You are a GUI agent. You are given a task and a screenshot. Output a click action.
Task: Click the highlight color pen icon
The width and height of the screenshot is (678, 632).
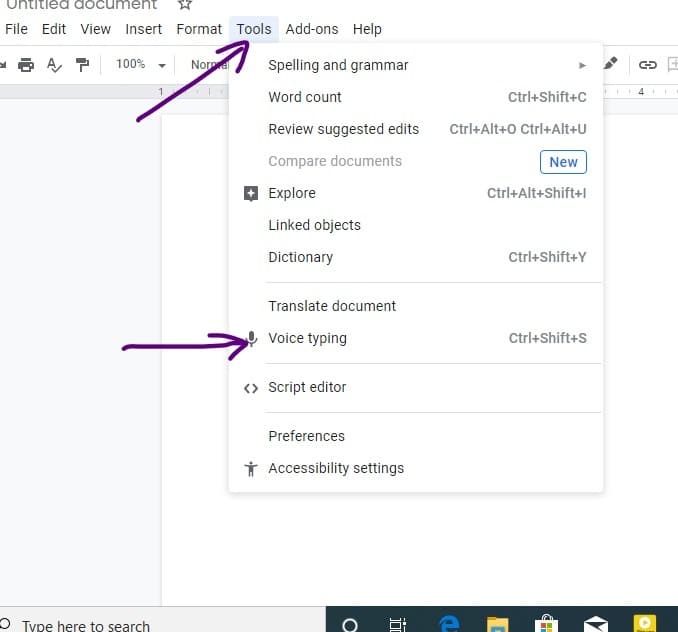point(611,63)
